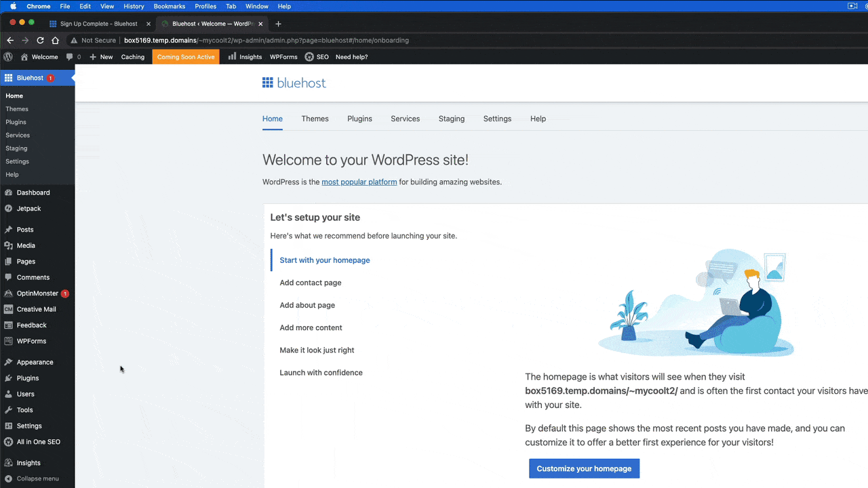The height and width of the screenshot is (488, 868).
Task: Follow the most popular platform link
Action: pos(359,182)
